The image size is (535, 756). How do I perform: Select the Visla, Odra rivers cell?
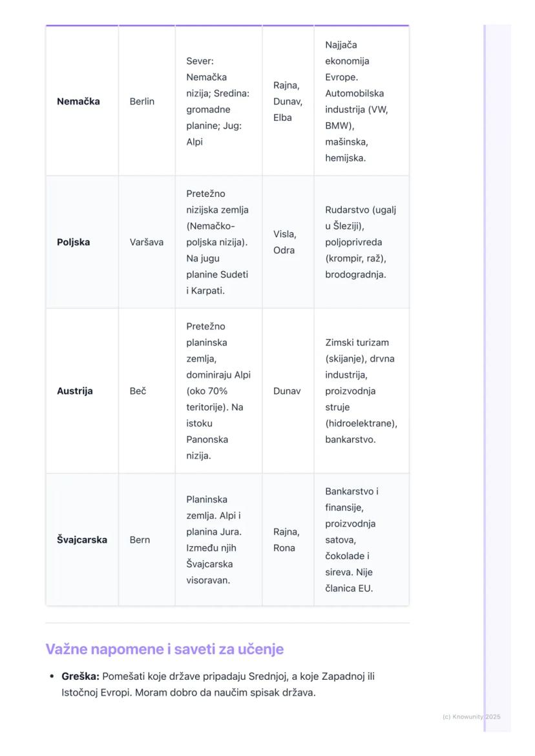coord(284,242)
